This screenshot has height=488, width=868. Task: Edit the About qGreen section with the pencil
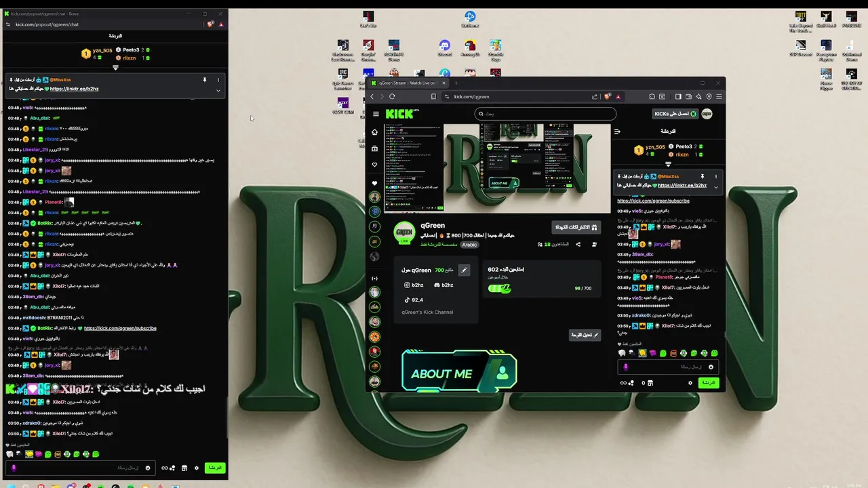464,270
